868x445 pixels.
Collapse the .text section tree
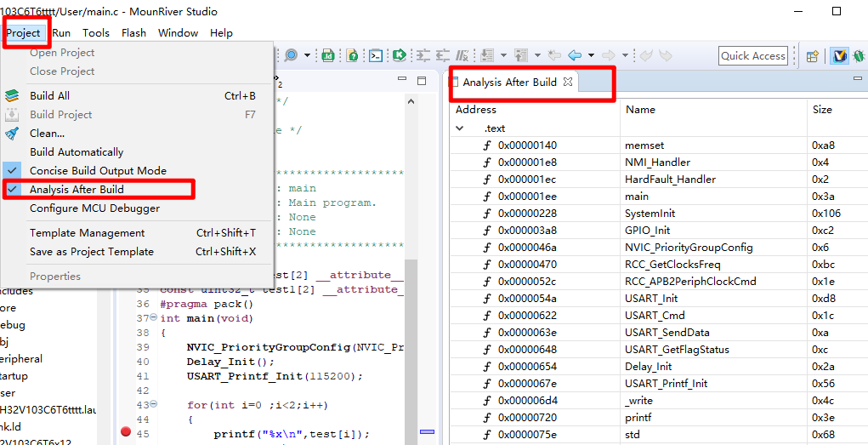[460, 128]
